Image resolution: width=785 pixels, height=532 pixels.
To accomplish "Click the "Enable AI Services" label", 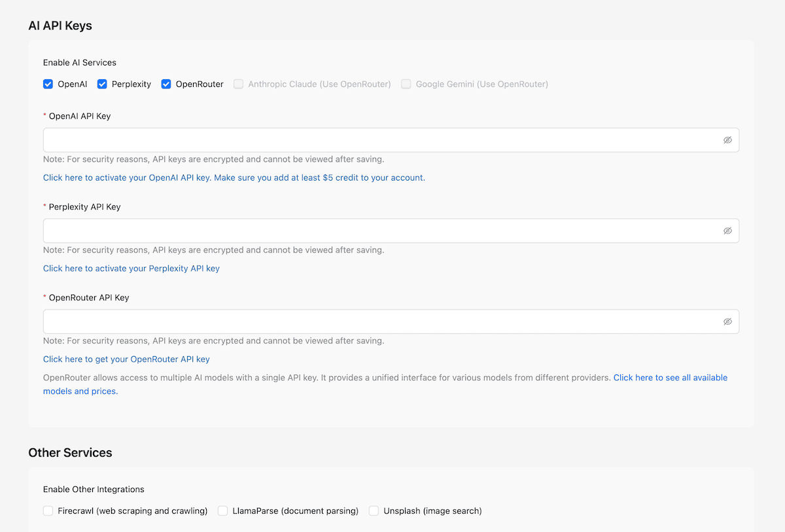I will [80, 63].
